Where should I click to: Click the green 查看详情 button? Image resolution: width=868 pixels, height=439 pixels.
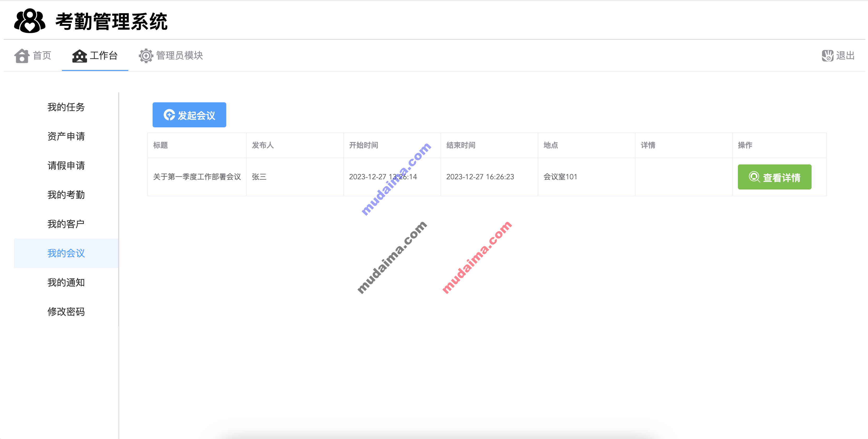(x=774, y=177)
